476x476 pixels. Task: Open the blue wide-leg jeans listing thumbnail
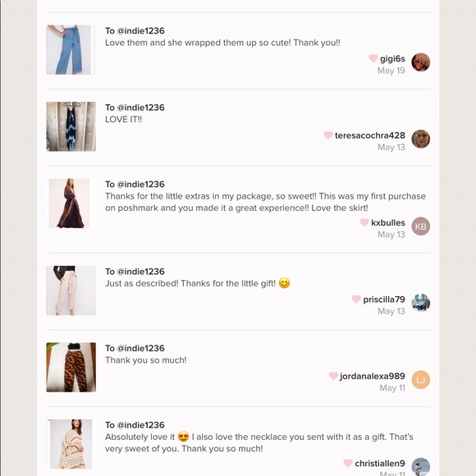coord(69,50)
